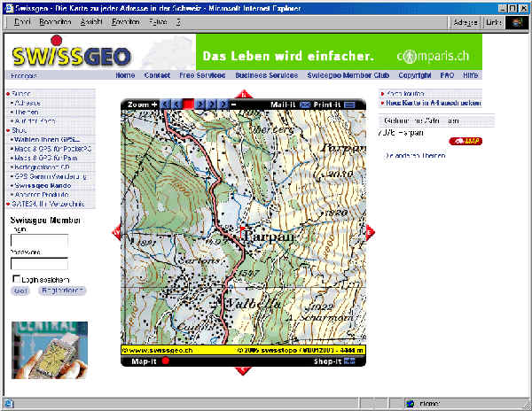This screenshot has width=532, height=411.
Task: Click the Mail-it envelope icon
Action: 305,105
